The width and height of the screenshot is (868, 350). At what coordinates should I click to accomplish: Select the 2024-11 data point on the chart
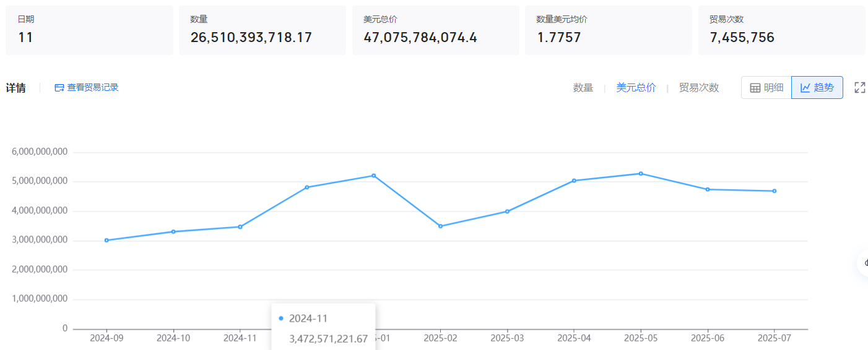240,227
